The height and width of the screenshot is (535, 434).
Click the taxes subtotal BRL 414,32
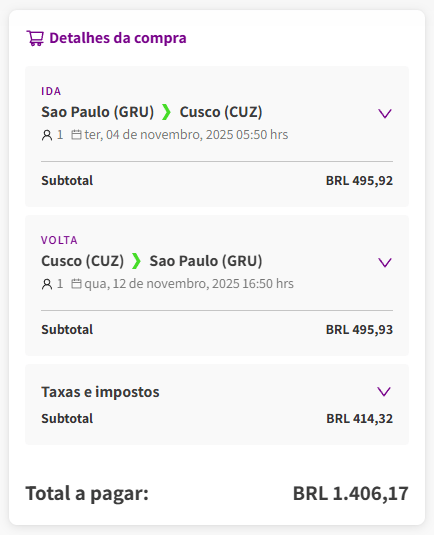[x=360, y=419]
